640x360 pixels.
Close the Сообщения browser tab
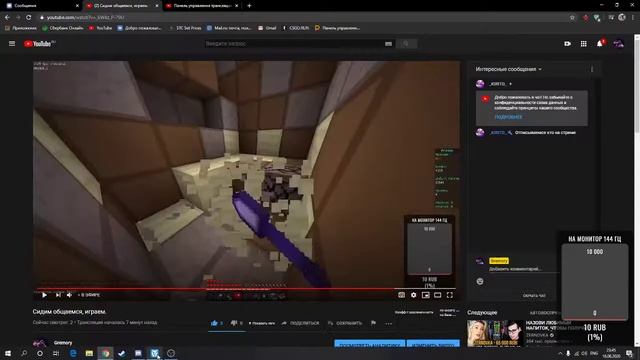click(77, 6)
